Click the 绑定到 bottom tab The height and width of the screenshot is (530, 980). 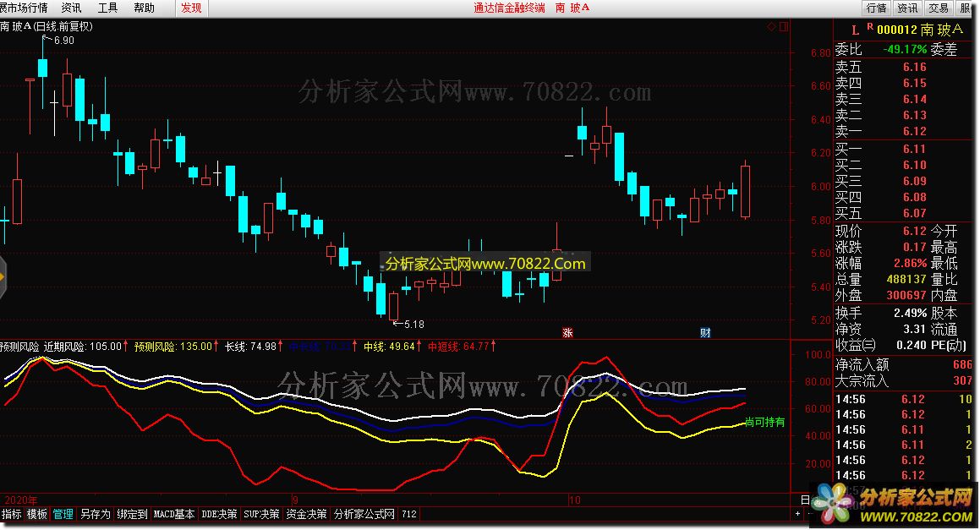pyautogui.click(x=132, y=515)
